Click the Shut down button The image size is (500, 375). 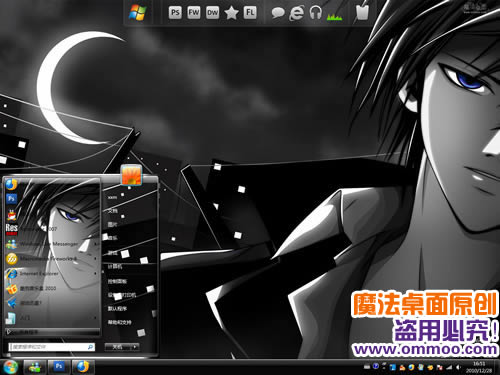(117, 347)
